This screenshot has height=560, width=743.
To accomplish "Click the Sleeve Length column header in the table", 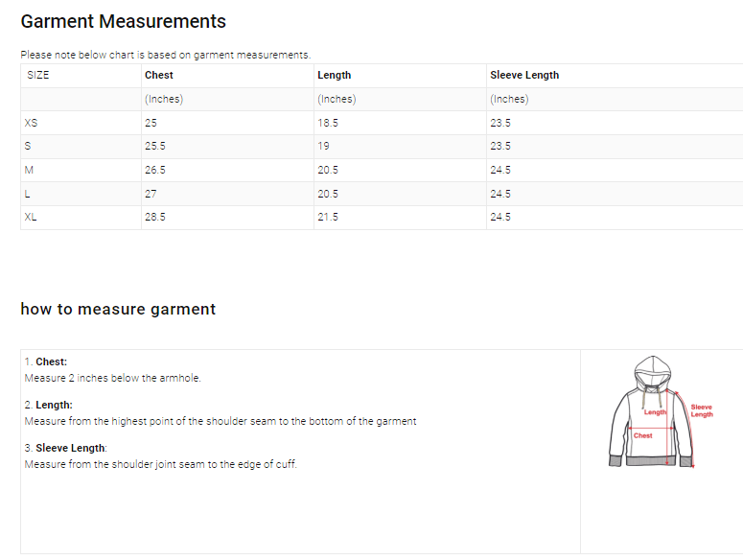I will [524, 75].
